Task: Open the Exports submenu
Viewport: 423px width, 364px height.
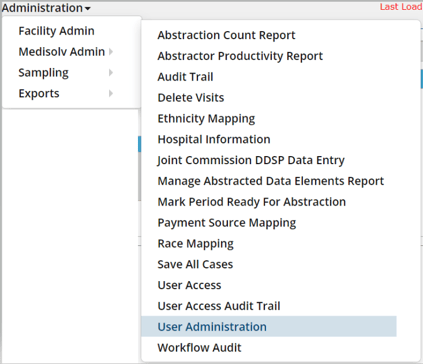Action: (x=39, y=94)
